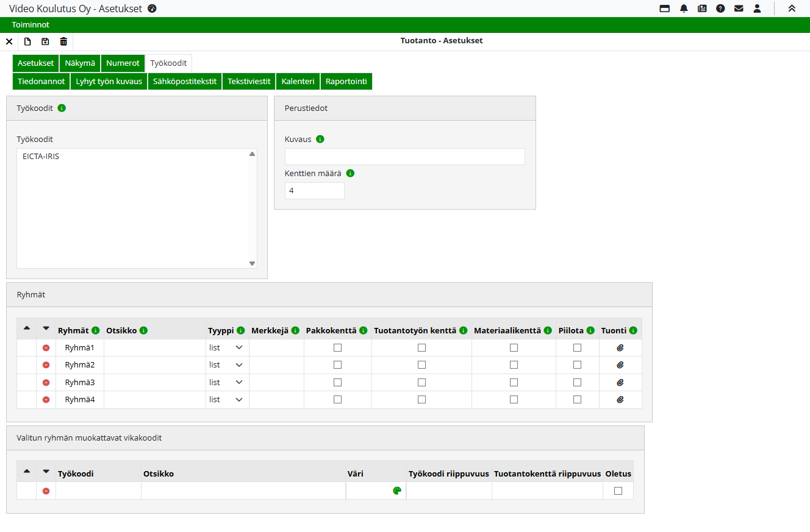
Task: Switch to the Numerot tab
Action: tap(123, 63)
